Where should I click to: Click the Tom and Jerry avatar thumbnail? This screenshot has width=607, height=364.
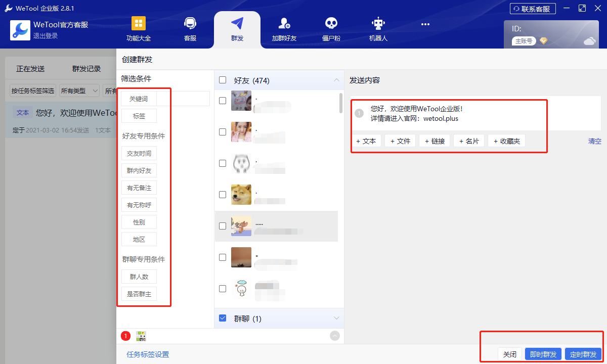(241, 225)
